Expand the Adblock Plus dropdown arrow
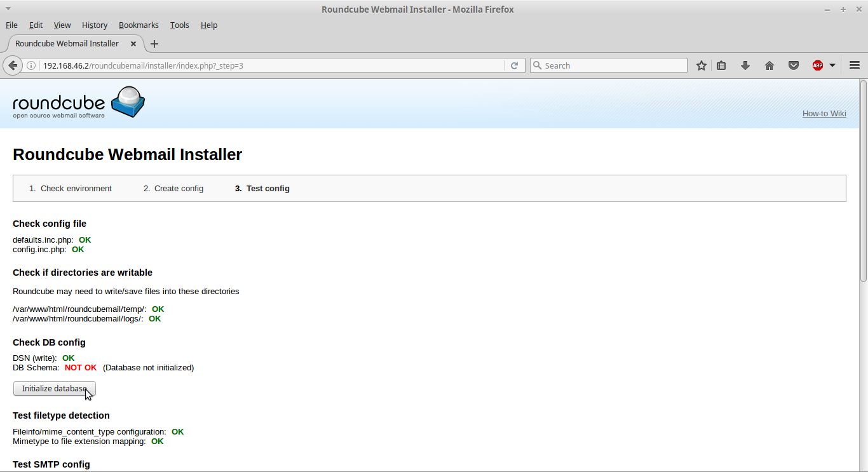Image resolution: width=868 pixels, height=472 pixels. 832,65
